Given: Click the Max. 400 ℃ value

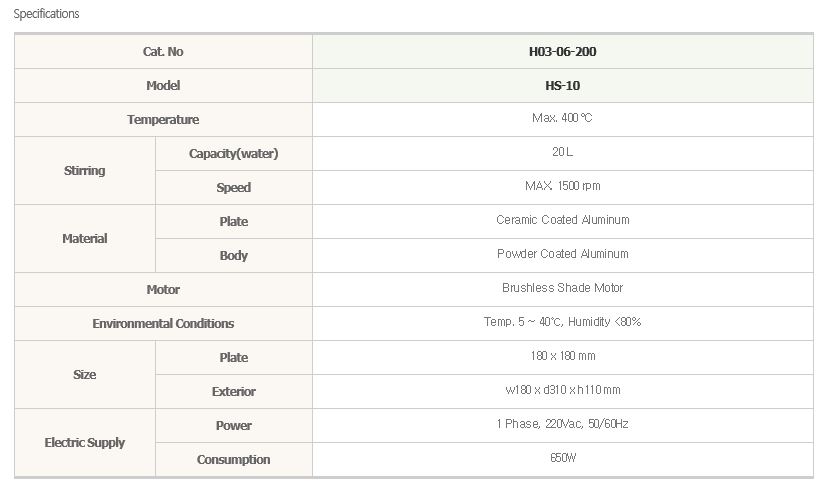Looking at the screenshot, I should (562, 118).
